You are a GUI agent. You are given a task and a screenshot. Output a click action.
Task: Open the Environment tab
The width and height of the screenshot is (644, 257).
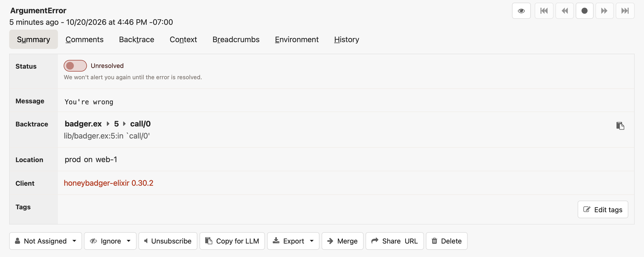pyautogui.click(x=297, y=39)
